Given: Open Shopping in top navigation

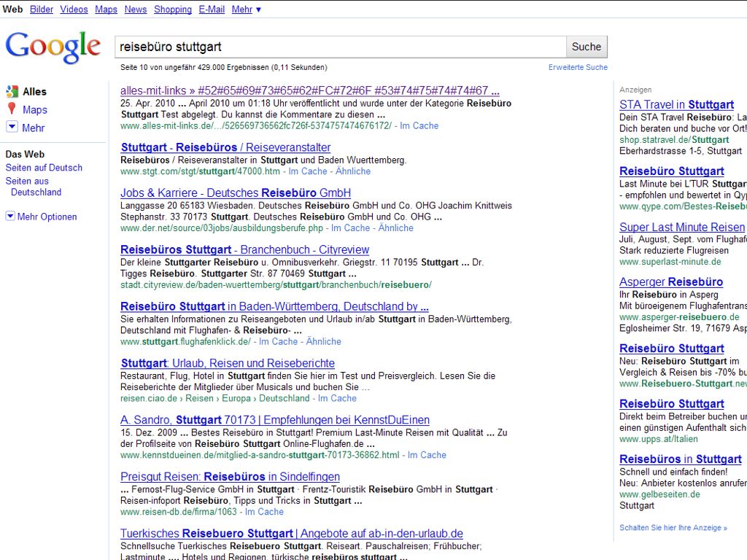Looking at the screenshot, I should coord(173,9).
